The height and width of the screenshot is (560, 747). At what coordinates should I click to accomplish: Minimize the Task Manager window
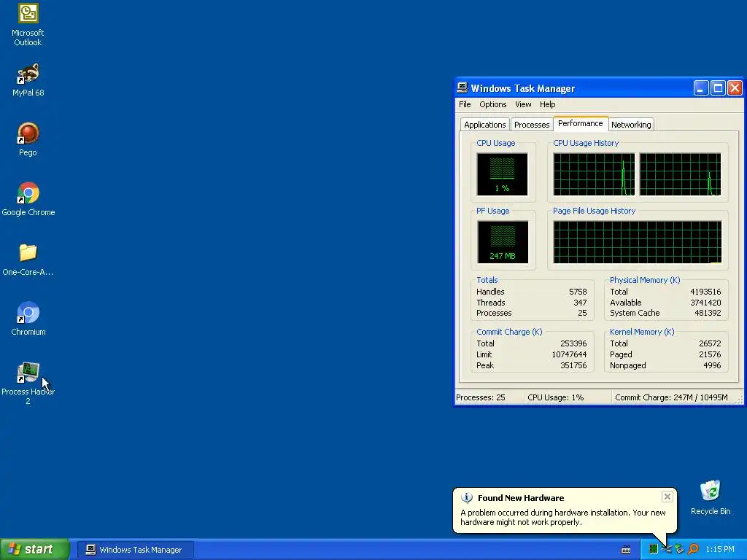click(701, 88)
